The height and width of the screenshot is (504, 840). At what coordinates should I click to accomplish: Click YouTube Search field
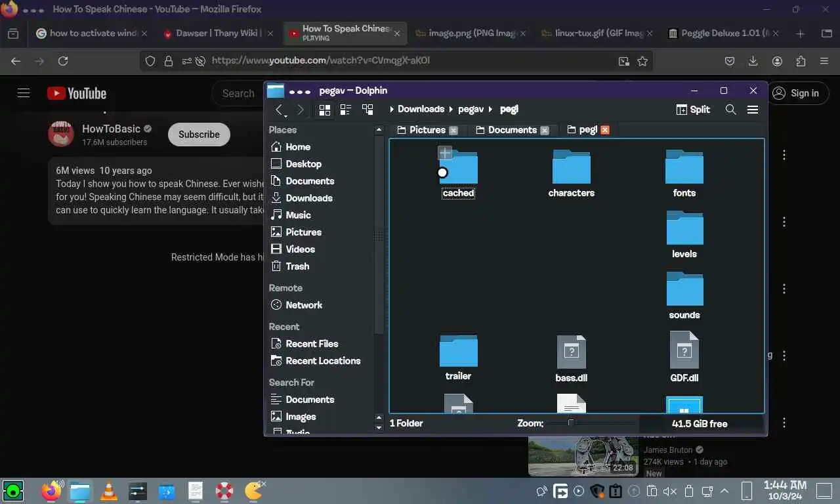coord(238,93)
